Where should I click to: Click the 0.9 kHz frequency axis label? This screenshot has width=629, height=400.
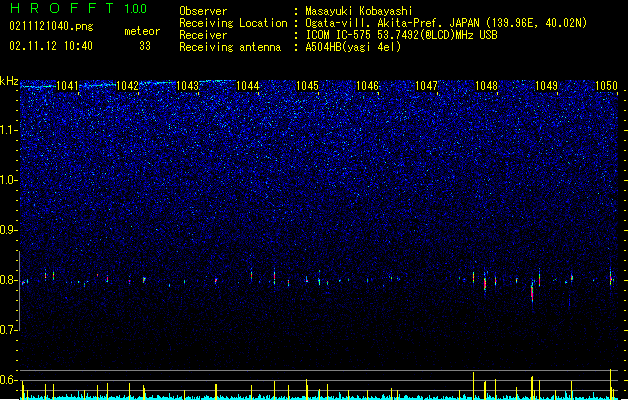coord(8,230)
